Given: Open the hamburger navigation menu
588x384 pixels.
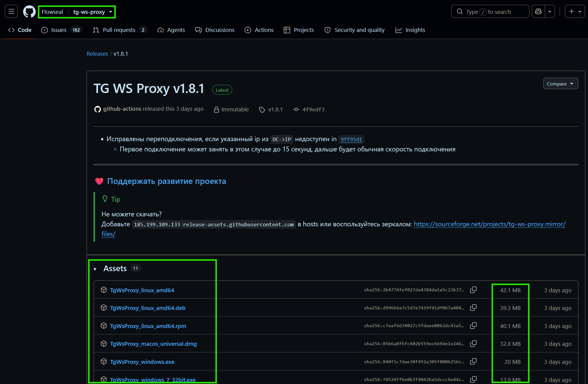Looking at the screenshot, I should point(11,12).
